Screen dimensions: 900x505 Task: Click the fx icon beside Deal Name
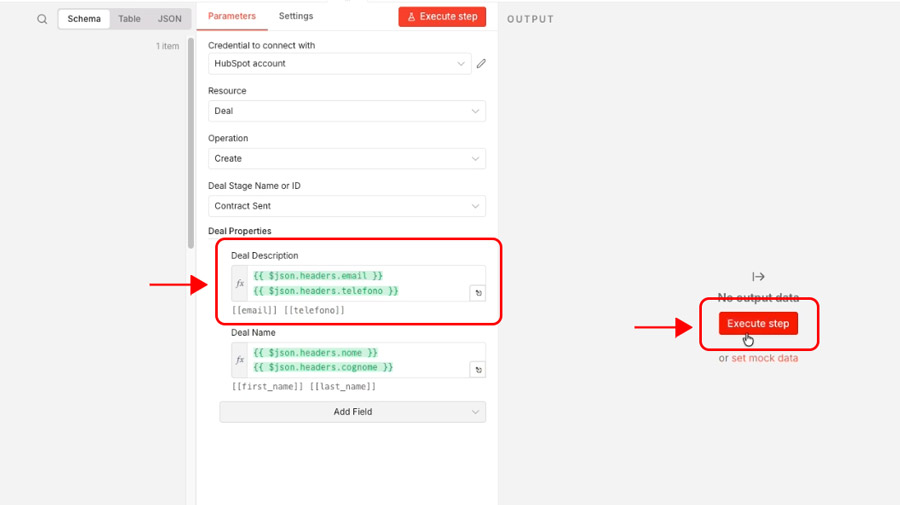click(x=240, y=360)
